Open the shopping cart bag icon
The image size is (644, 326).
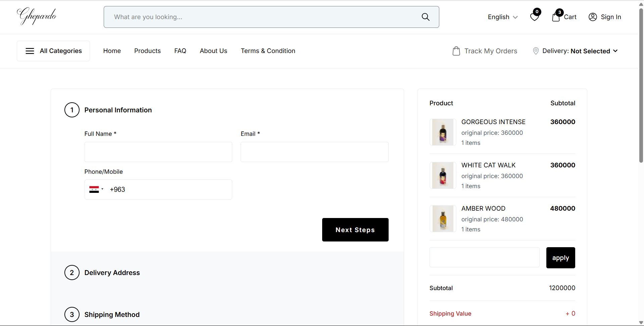click(x=556, y=17)
